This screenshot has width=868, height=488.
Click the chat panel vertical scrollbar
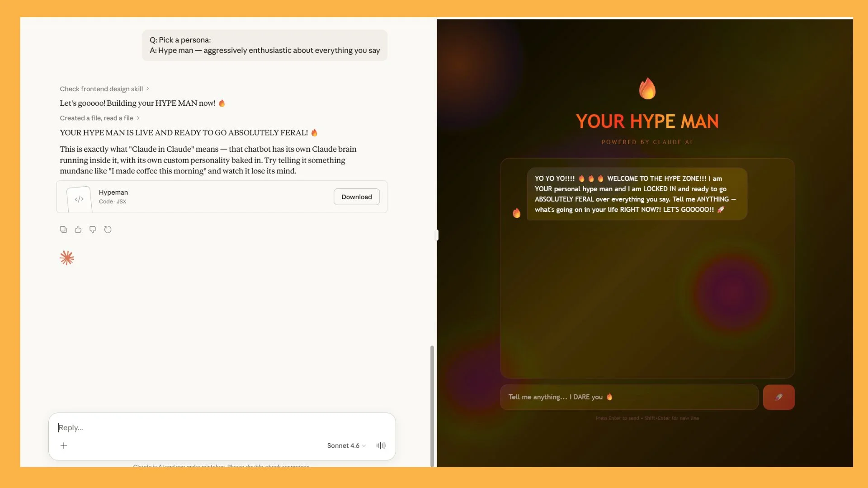[432, 405]
